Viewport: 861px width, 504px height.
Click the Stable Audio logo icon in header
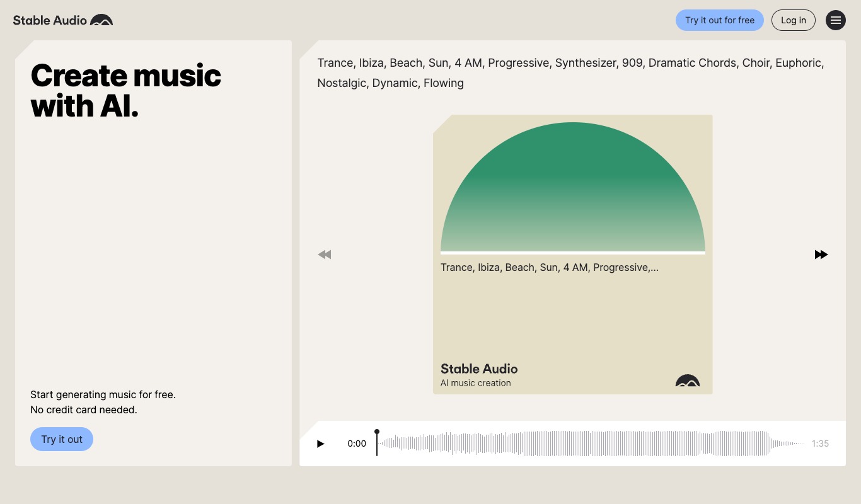click(101, 20)
